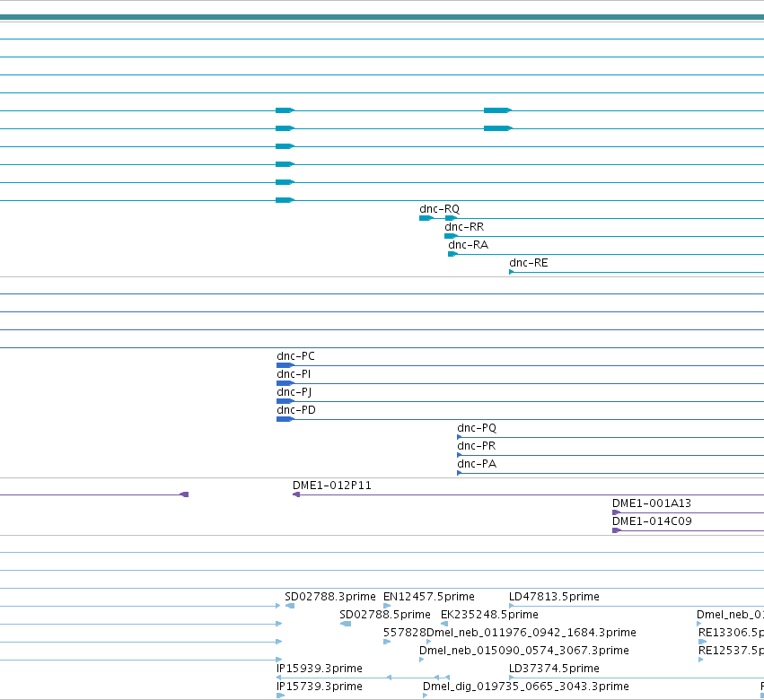The image size is (764, 700).
Task: Select the dnc-PC protein label
Action: click(295, 356)
